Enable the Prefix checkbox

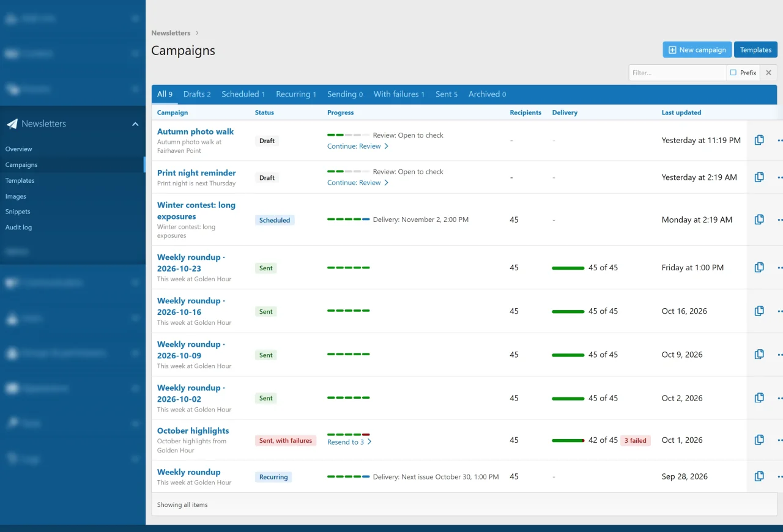[x=733, y=73]
